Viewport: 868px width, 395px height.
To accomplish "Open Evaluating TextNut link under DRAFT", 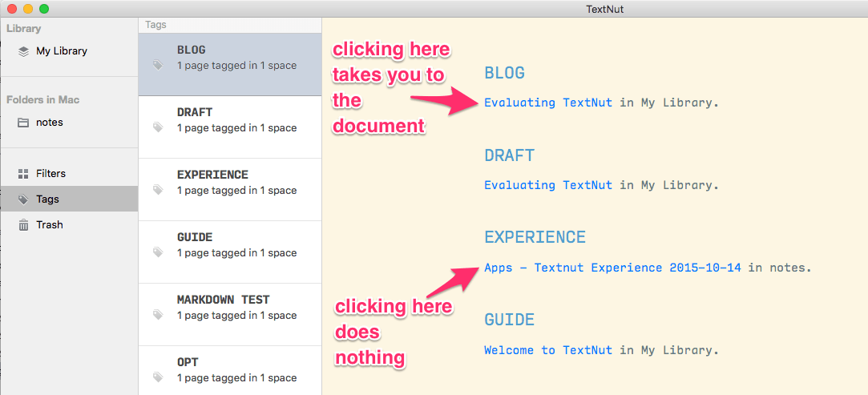I will pyautogui.click(x=548, y=185).
